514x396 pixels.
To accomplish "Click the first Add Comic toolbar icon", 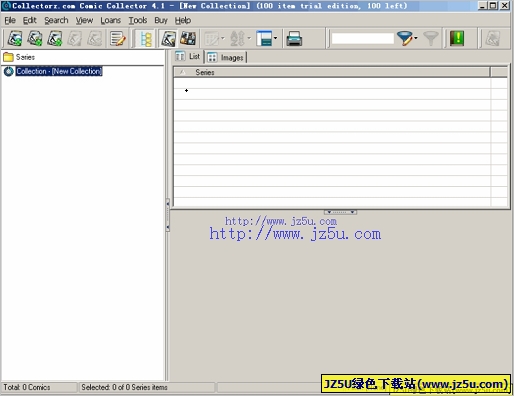I will [15, 39].
